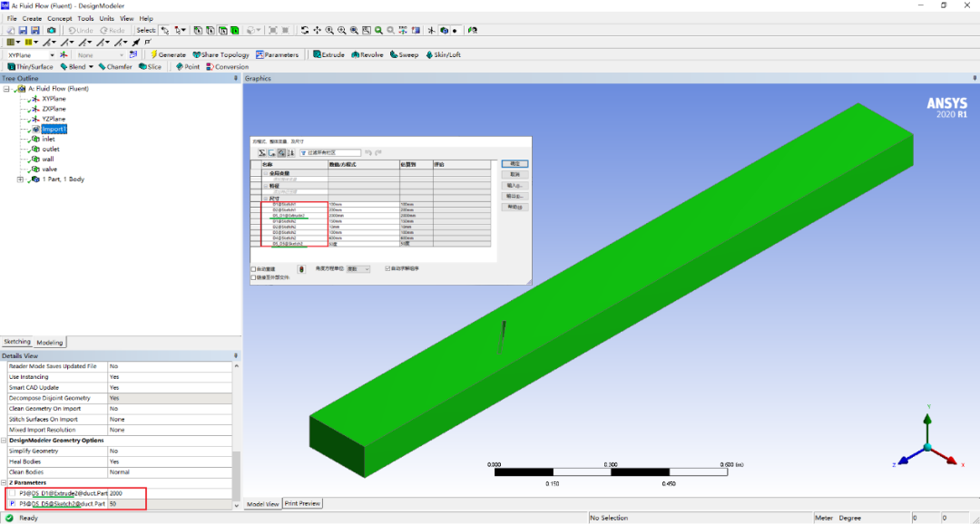Image resolution: width=980 pixels, height=524 pixels.
Task: Click the Revolve feature tool
Action: (x=367, y=55)
